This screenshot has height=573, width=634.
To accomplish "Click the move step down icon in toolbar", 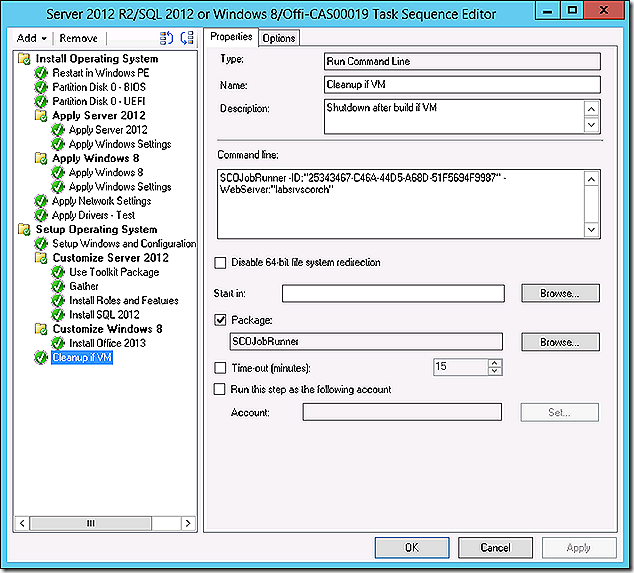I will coord(187,38).
